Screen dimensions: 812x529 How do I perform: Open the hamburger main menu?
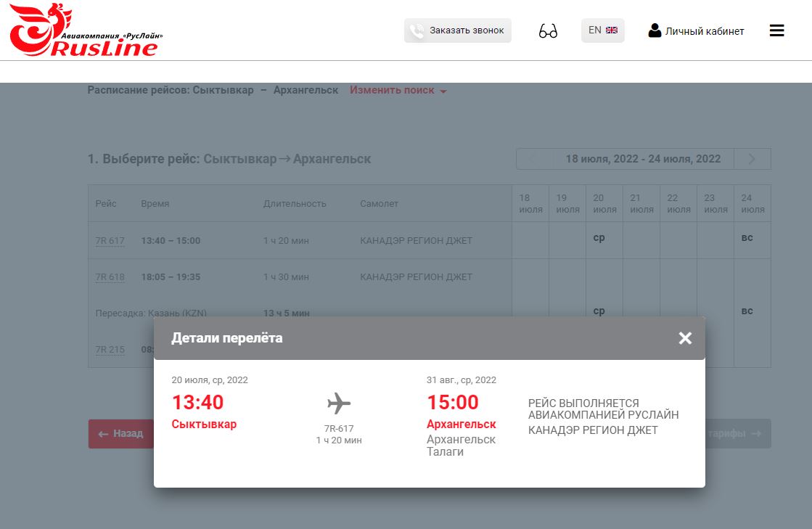coord(776,30)
